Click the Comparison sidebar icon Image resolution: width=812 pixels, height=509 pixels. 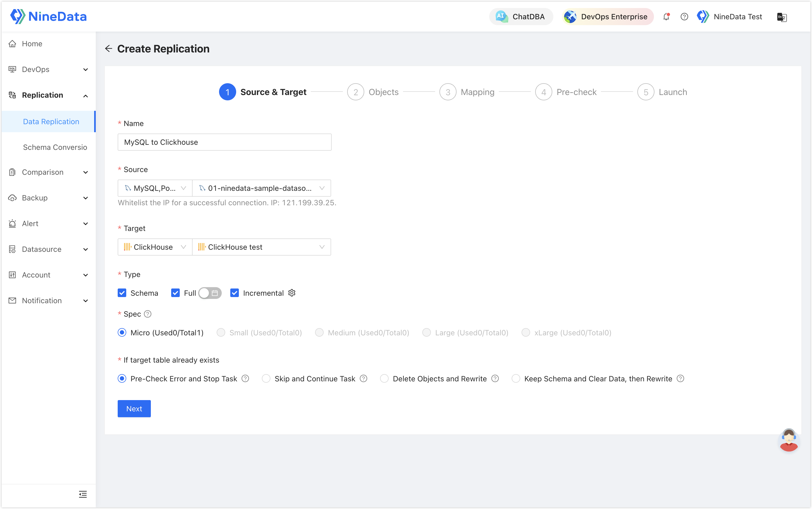[x=13, y=172]
